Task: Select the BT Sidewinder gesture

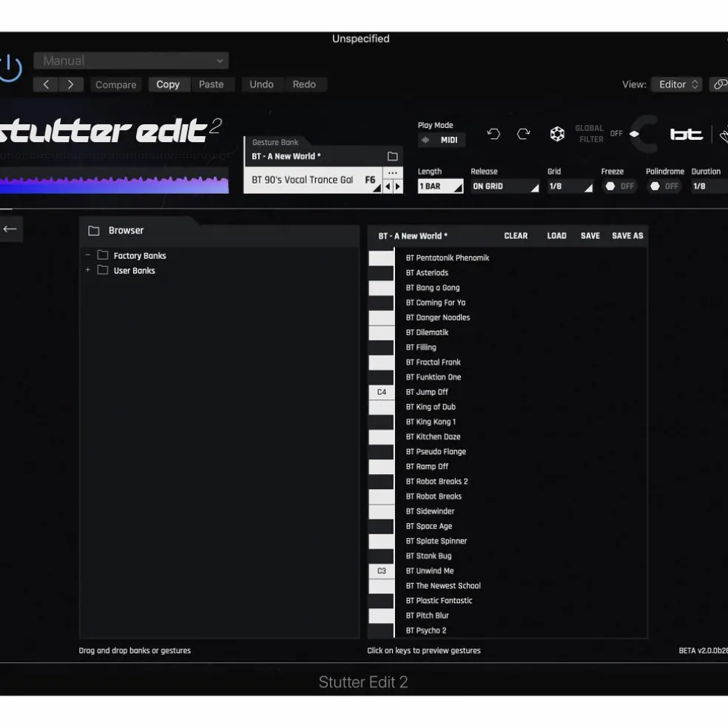Action: point(430,511)
